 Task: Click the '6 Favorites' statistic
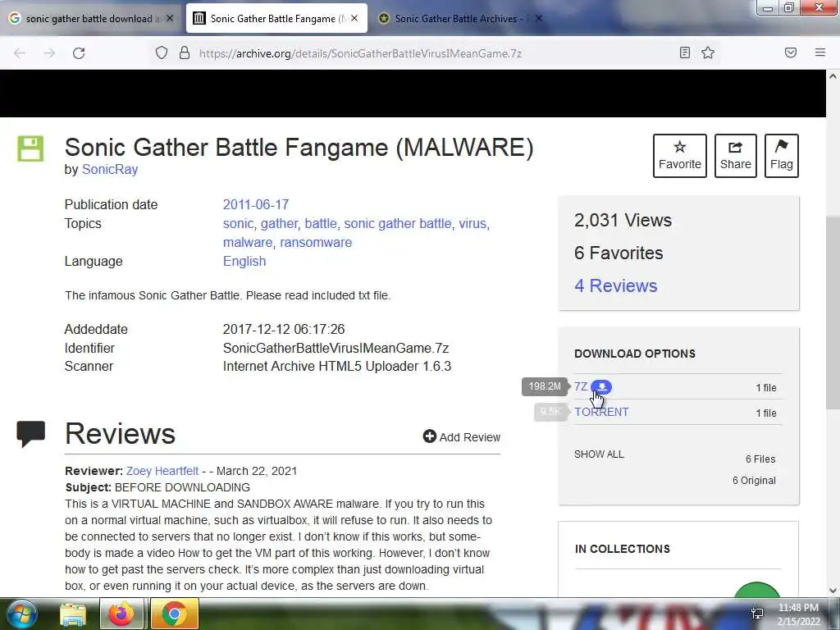[x=619, y=253]
